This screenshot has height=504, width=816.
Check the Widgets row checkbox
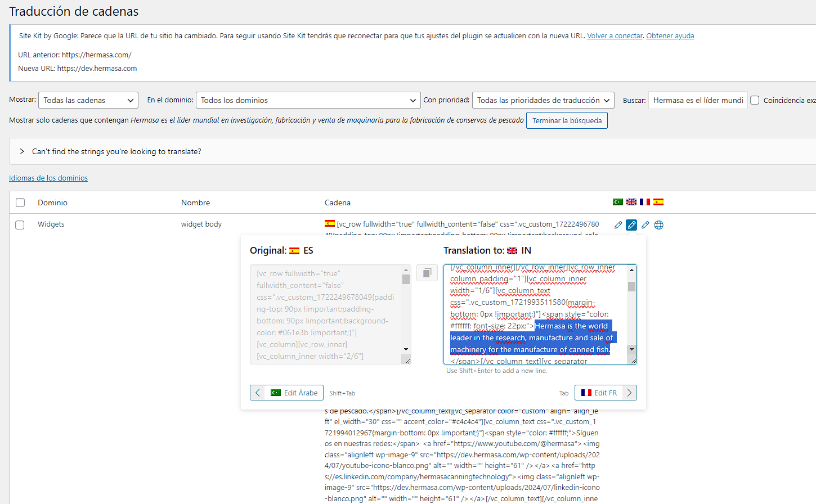pos(20,225)
